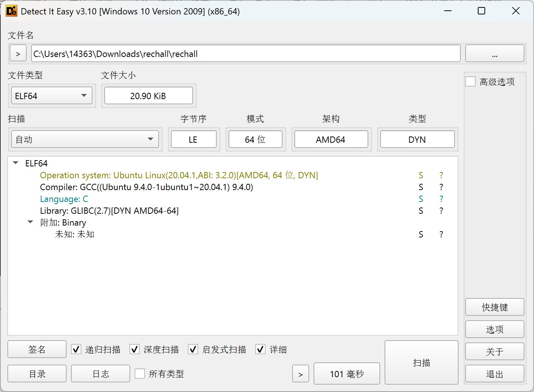Click the S link on Compiler row
Image resolution: width=534 pixels, height=392 pixels.
421,187
